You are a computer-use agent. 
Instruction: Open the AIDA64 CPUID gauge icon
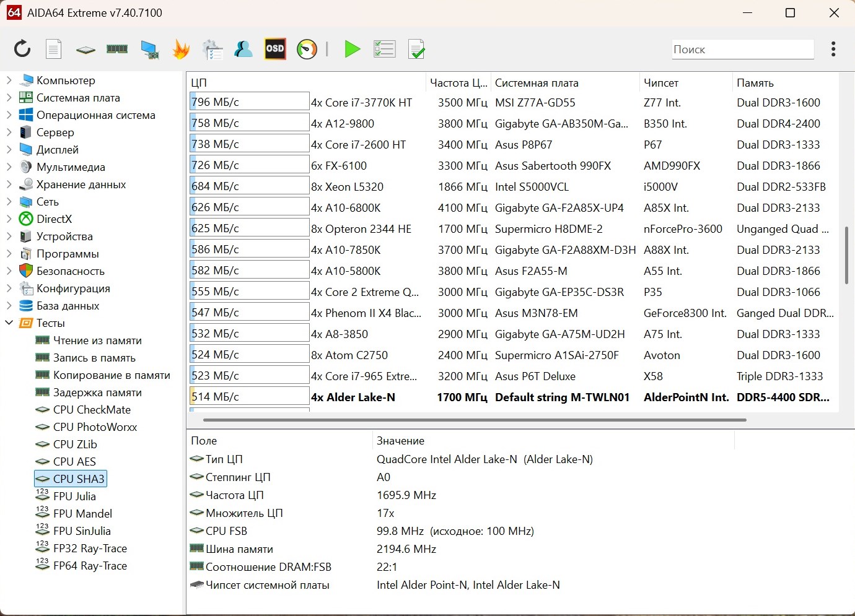pos(307,49)
